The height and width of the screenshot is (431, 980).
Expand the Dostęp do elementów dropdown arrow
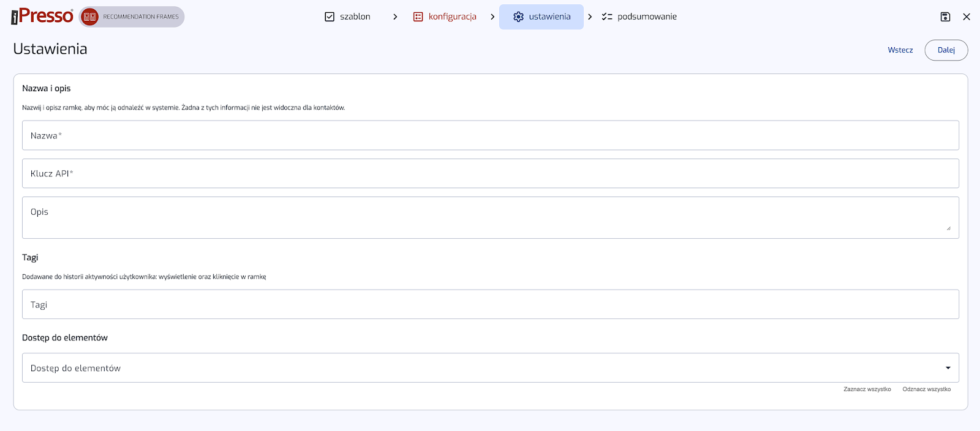tap(948, 368)
